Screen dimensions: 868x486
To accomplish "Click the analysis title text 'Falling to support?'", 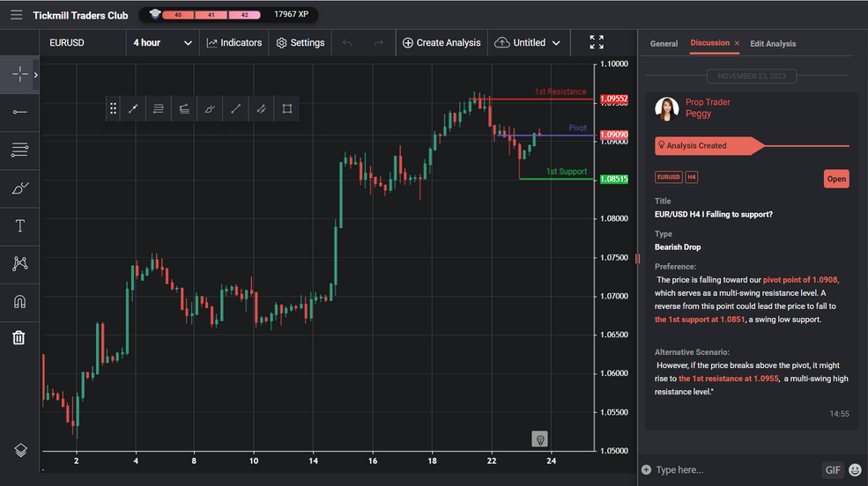I will click(739, 214).
